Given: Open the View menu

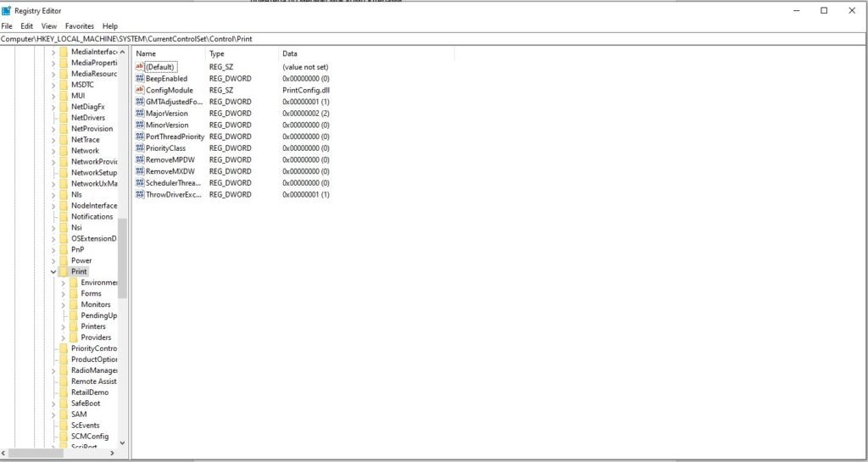Looking at the screenshot, I should click(x=49, y=26).
